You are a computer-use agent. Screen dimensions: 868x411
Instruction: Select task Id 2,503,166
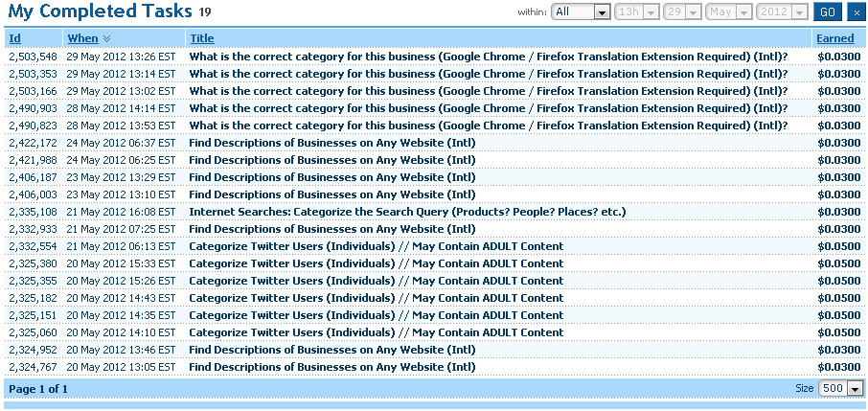coord(33,91)
